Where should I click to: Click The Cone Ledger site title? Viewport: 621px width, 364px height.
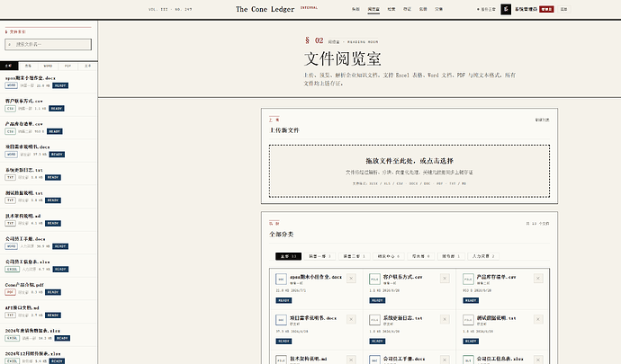[x=265, y=9]
